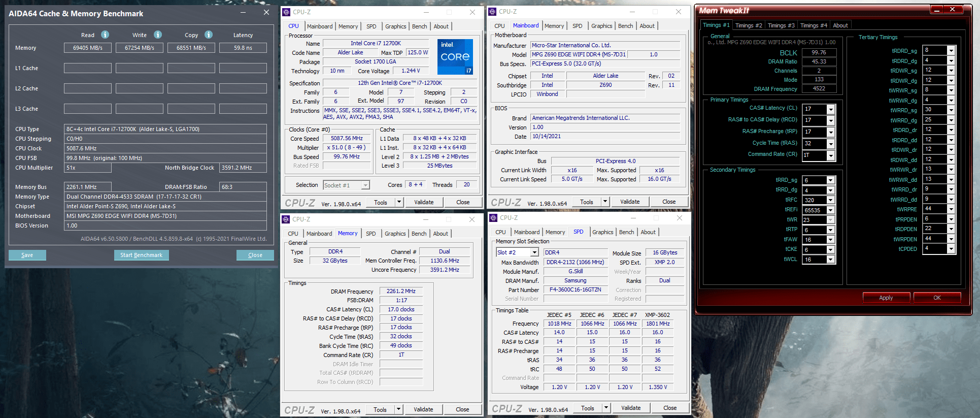This screenshot has height=418, width=980.
Task: Validate in the CPU-Z SPD window
Action: 631,408
